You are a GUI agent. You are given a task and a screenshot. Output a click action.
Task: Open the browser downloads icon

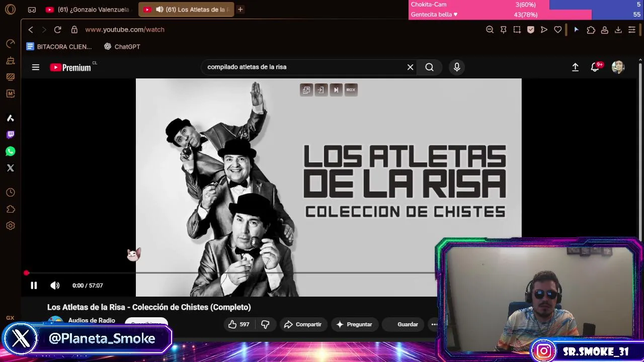618,30
